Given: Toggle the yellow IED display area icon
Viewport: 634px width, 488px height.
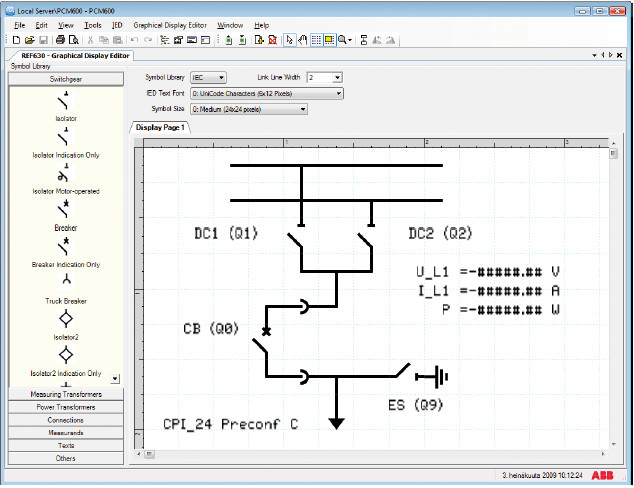Looking at the screenshot, I should click(330, 40).
